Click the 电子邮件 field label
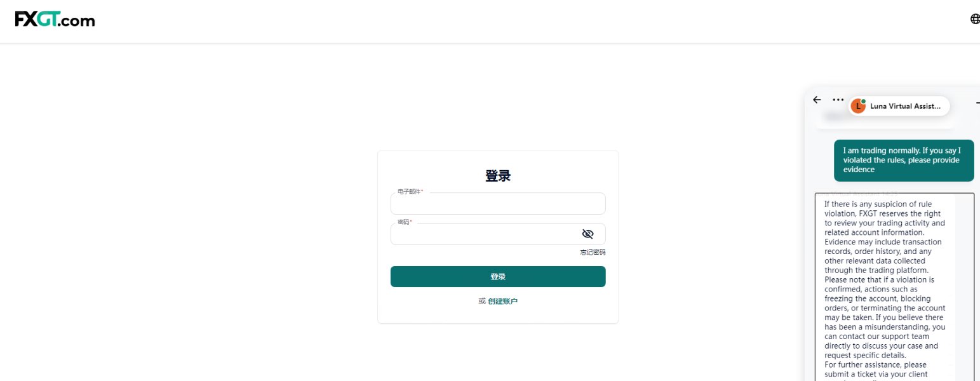The image size is (980, 381). 410,192
